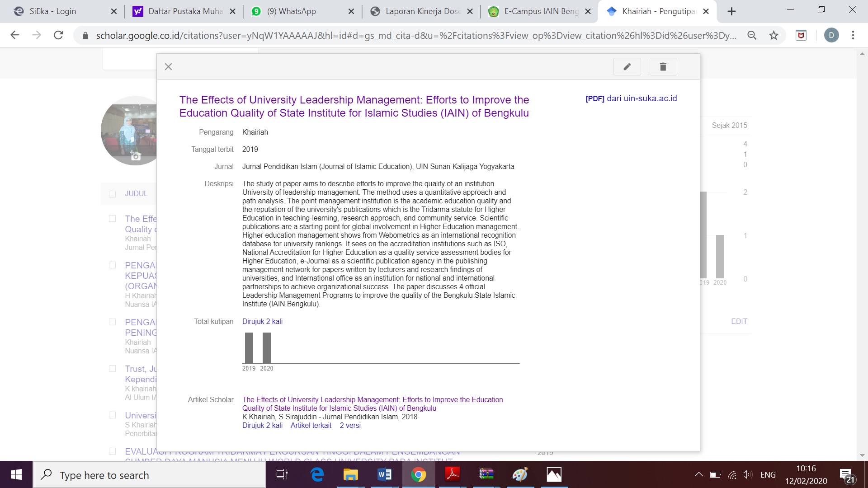Click the trash delete article icon
Viewport: 868px width, 488px height.
[663, 67]
